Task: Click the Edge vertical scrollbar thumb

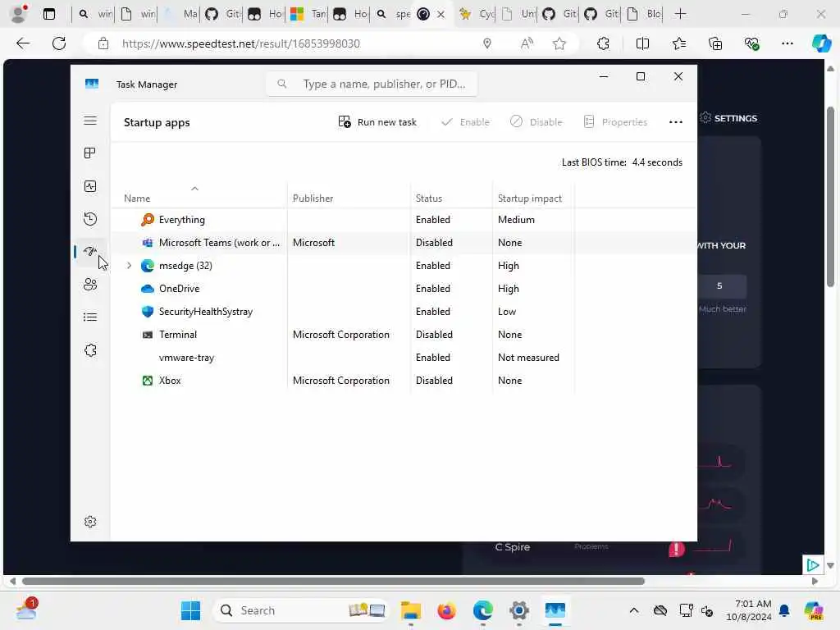Action: click(x=830, y=197)
